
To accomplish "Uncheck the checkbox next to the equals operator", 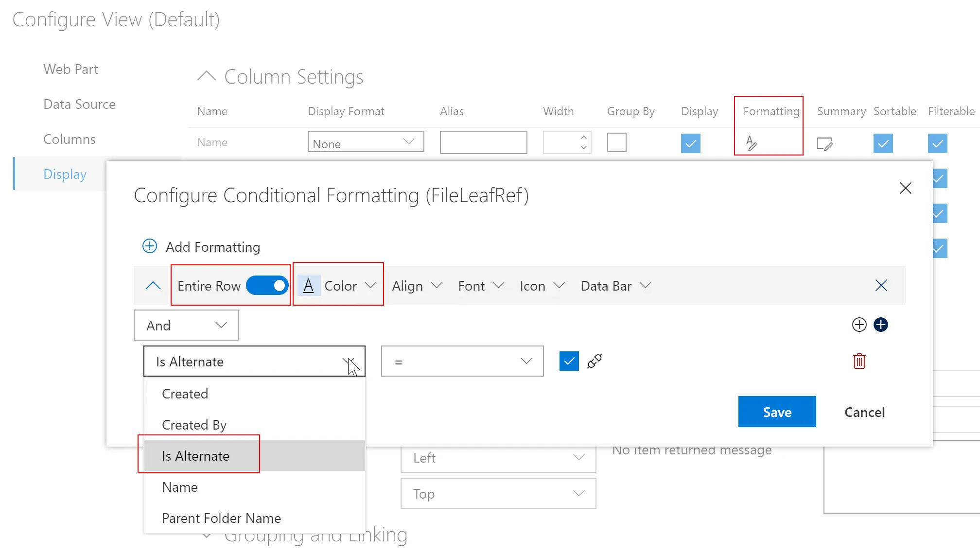I will (x=569, y=361).
